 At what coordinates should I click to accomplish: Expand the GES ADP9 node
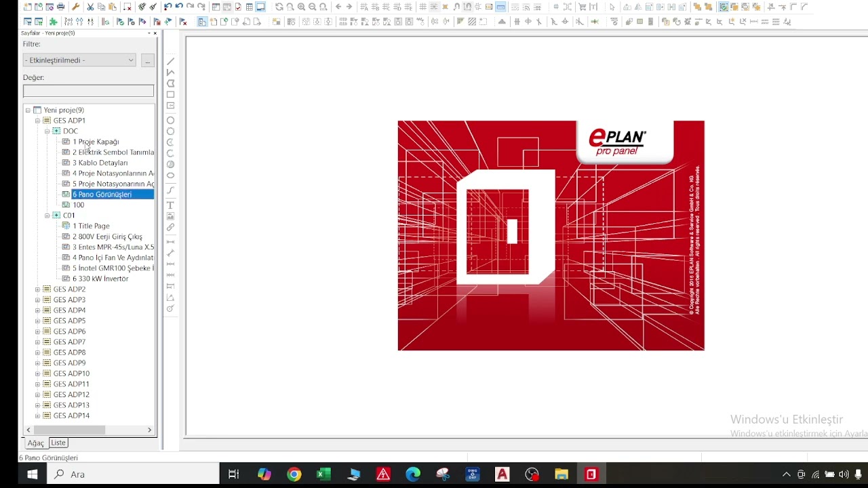point(38,363)
